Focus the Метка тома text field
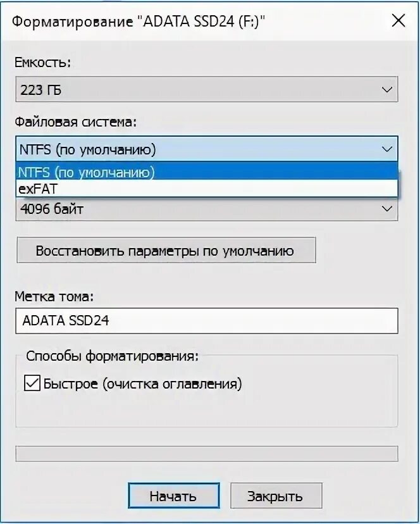The width and height of the screenshot is (420, 524). pyautogui.click(x=206, y=321)
